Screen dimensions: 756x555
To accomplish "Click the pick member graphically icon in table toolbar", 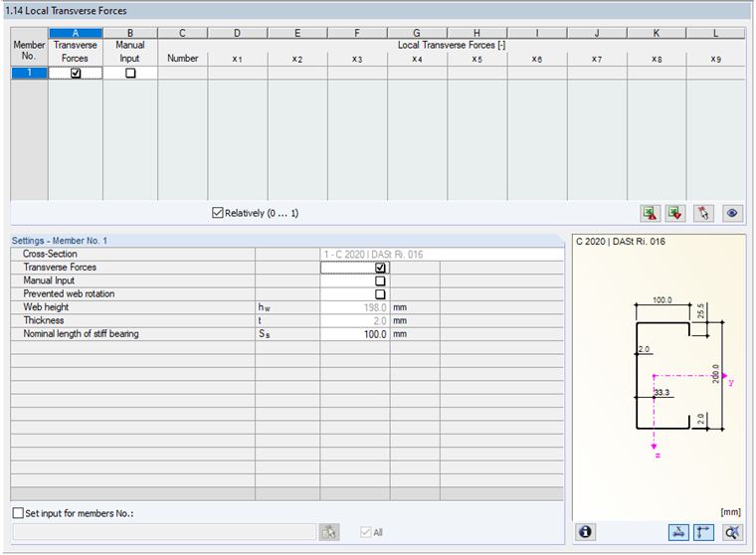I will 703,213.
